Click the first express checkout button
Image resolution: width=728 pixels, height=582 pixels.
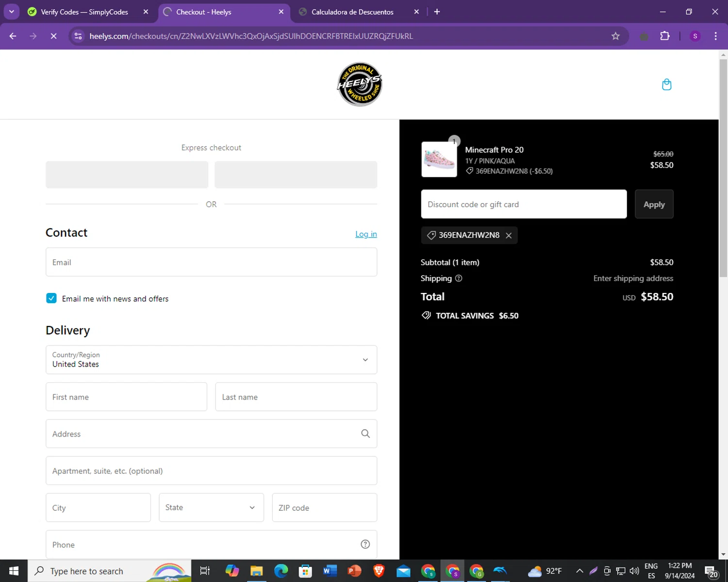tap(127, 175)
